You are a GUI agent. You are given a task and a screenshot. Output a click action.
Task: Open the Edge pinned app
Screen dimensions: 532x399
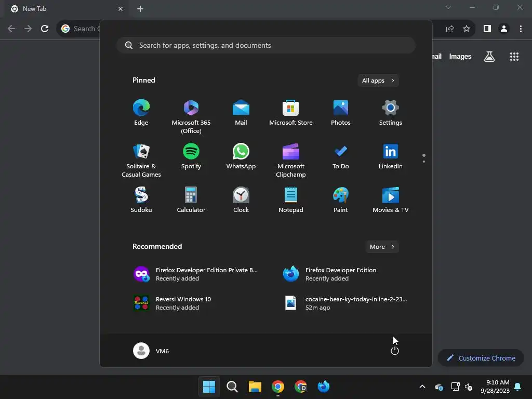point(141,113)
